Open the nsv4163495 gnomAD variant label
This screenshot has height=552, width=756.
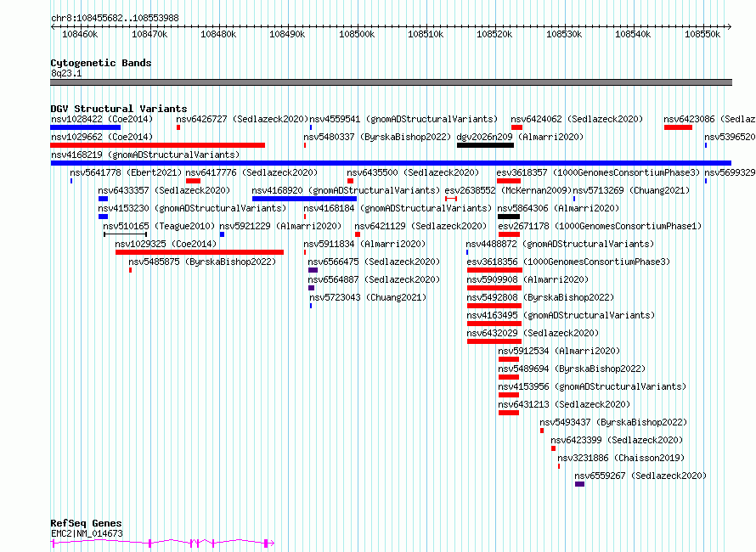(561, 315)
